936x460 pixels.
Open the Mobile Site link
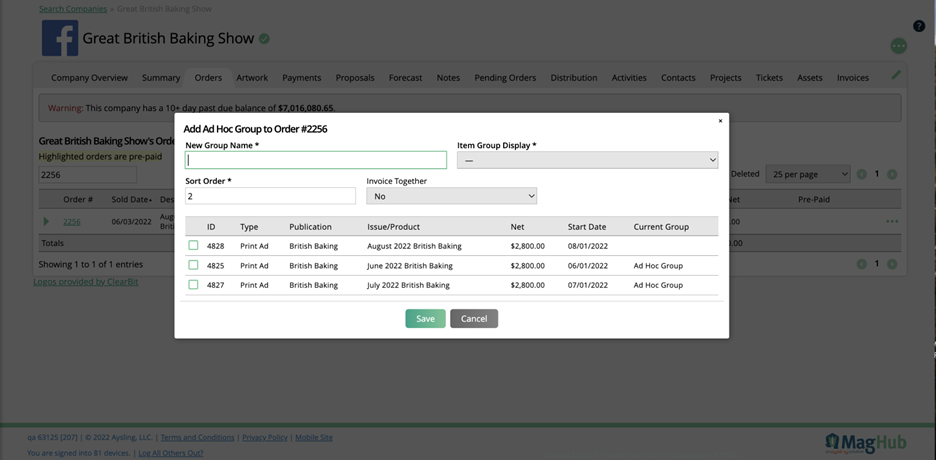(x=314, y=437)
